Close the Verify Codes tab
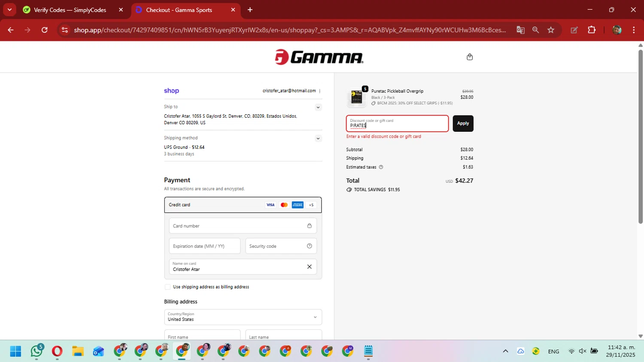Image resolution: width=644 pixels, height=362 pixels. coord(121,10)
